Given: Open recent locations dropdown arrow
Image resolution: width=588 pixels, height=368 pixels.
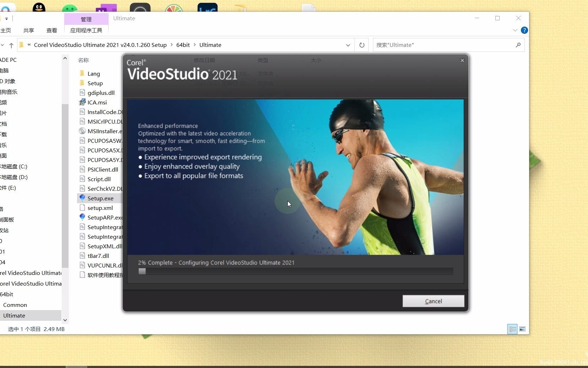Looking at the screenshot, I should (x=2, y=45).
